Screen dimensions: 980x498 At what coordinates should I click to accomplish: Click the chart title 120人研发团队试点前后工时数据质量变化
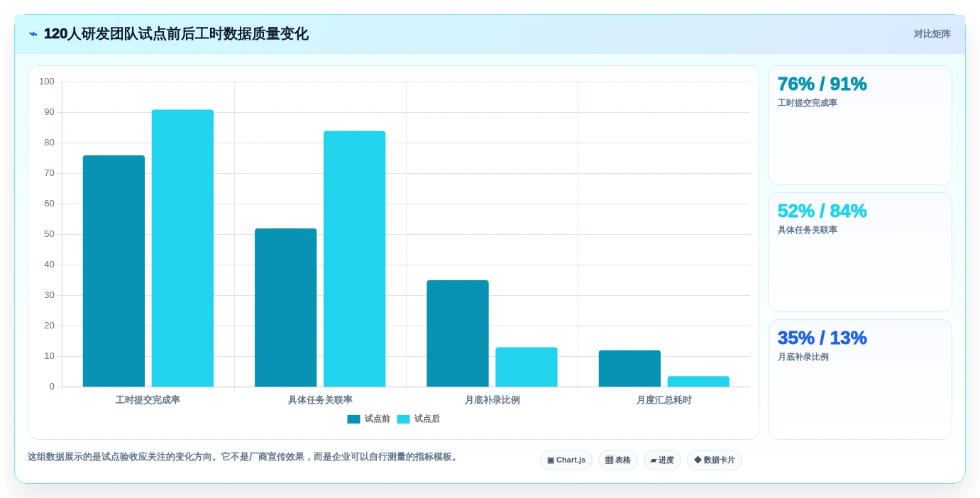[x=176, y=34]
